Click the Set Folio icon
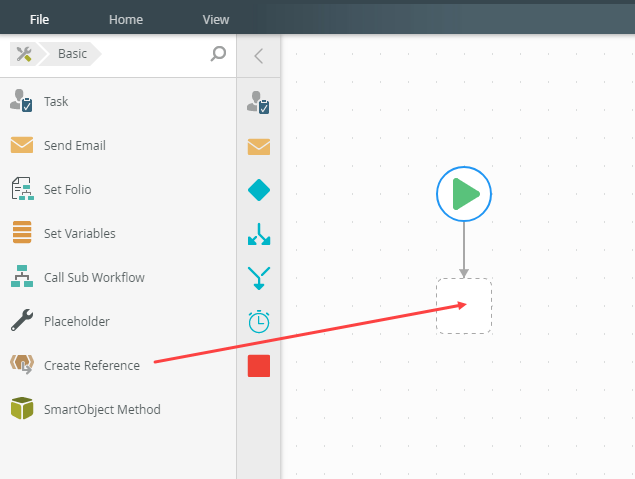The height and width of the screenshot is (479, 635). (x=22, y=189)
